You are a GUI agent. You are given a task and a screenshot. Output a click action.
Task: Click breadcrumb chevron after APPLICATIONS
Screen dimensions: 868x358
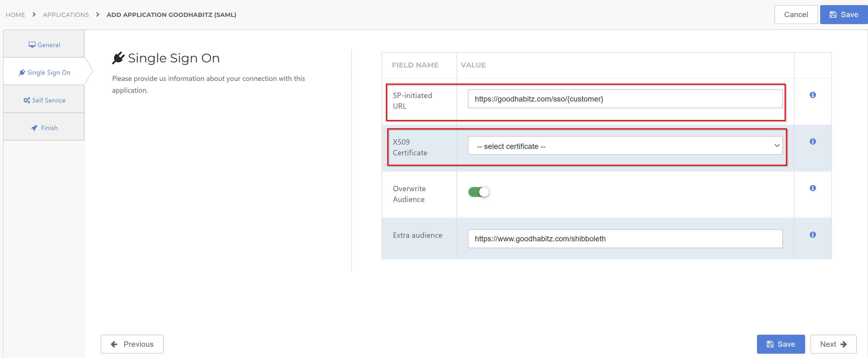pyautogui.click(x=98, y=14)
